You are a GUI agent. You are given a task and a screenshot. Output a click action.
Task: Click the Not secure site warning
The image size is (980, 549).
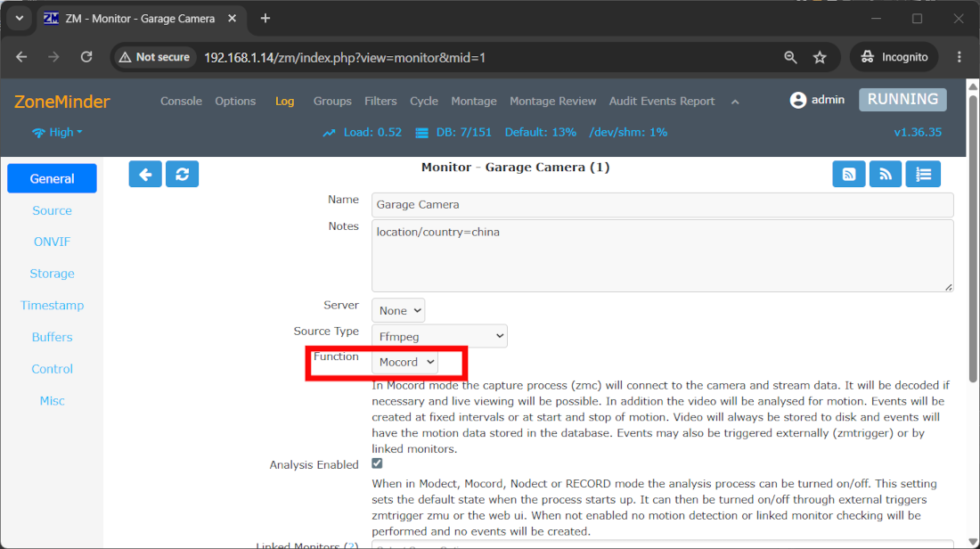pos(154,57)
